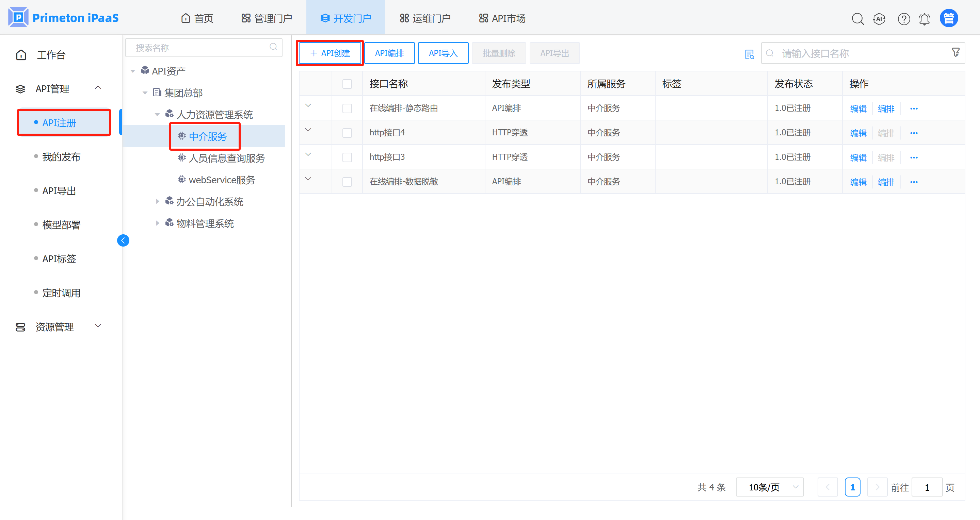980x520 pixels.
Task: Expand the 办公自动化系统 tree node
Action: (x=157, y=201)
